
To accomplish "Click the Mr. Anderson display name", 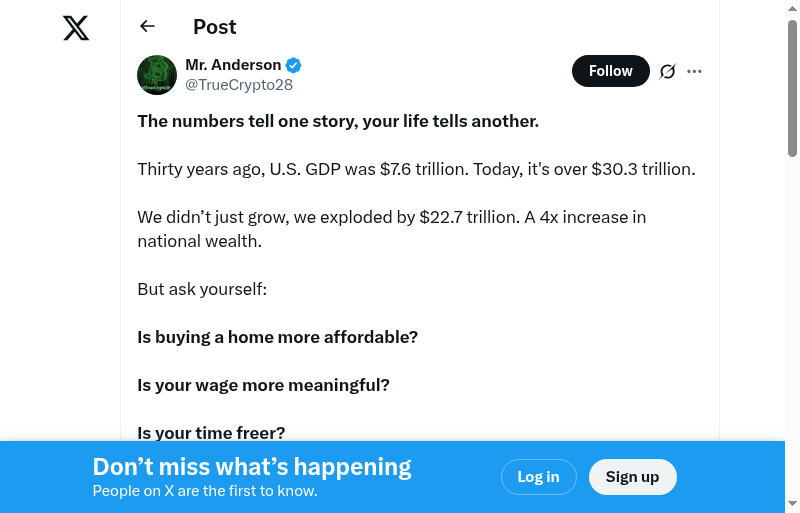I will coord(233,65).
